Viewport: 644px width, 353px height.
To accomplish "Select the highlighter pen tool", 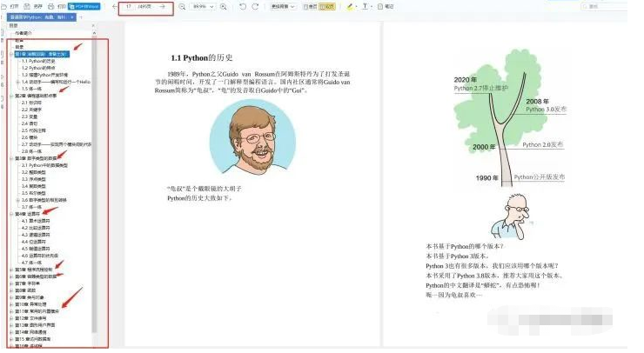I will 350,7.
